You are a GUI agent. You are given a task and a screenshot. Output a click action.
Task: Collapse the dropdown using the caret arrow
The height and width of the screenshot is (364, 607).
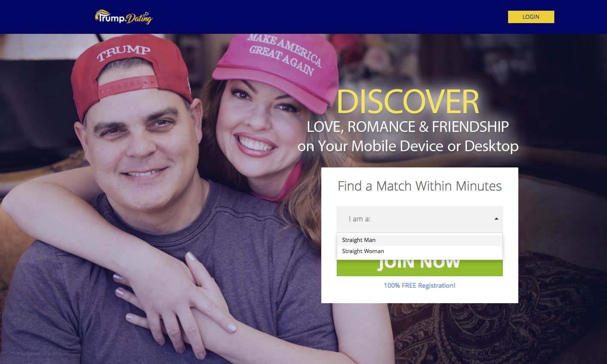(x=496, y=219)
